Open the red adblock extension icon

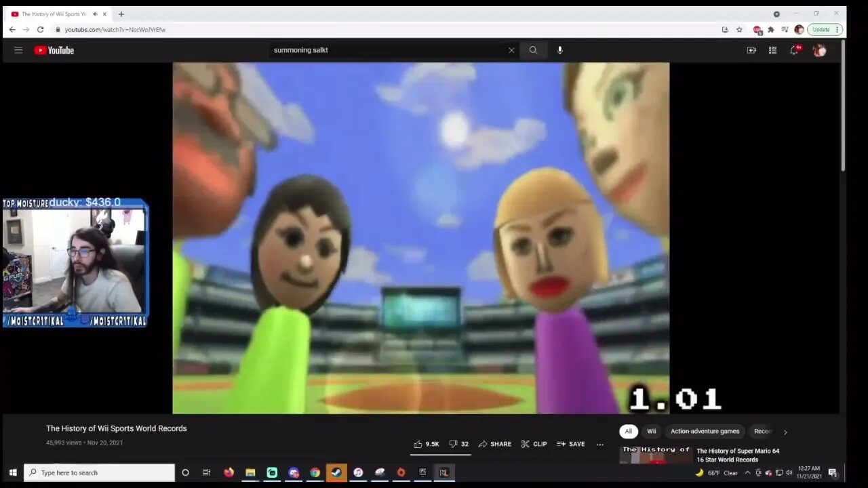[x=757, y=30]
